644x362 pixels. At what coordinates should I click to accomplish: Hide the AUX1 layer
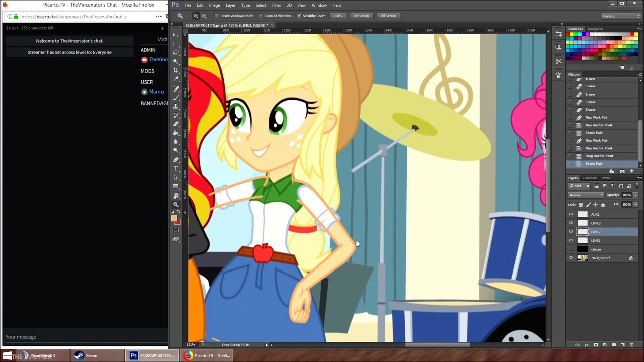[x=571, y=214]
